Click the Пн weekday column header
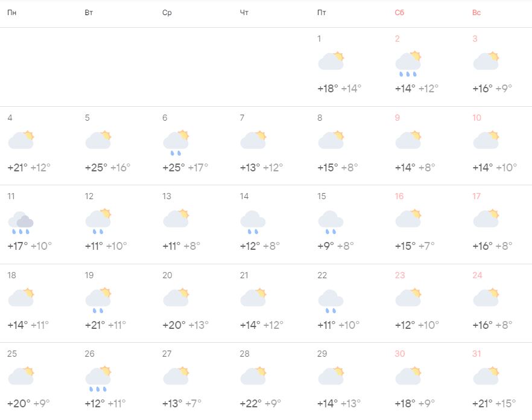This screenshot has width=532, height=420. (x=11, y=13)
